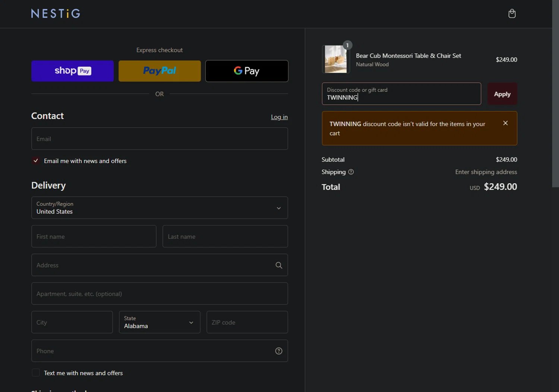Click the phone field help icon
Screen dimensions: 559x392
[x=278, y=351]
